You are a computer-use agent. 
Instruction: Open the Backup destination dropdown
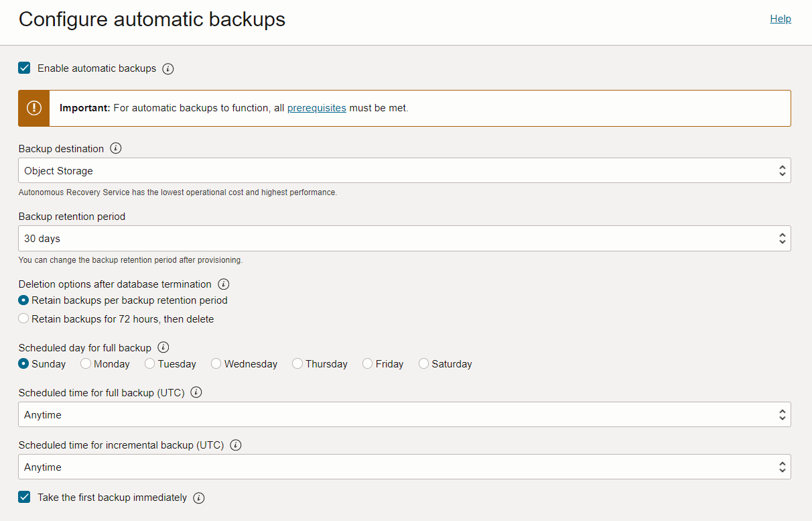(404, 170)
